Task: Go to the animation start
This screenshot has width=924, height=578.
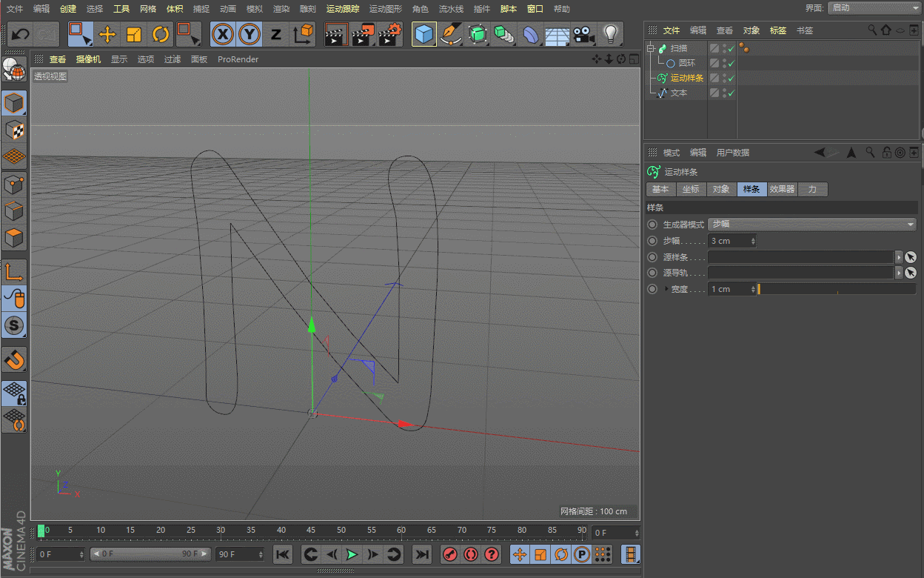Action: (x=283, y=554)
